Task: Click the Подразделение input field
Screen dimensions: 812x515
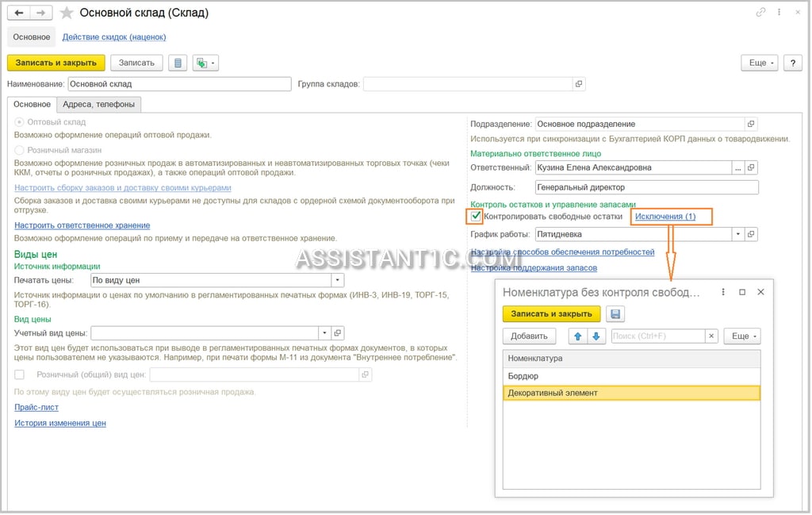Action: click(640, 124)
